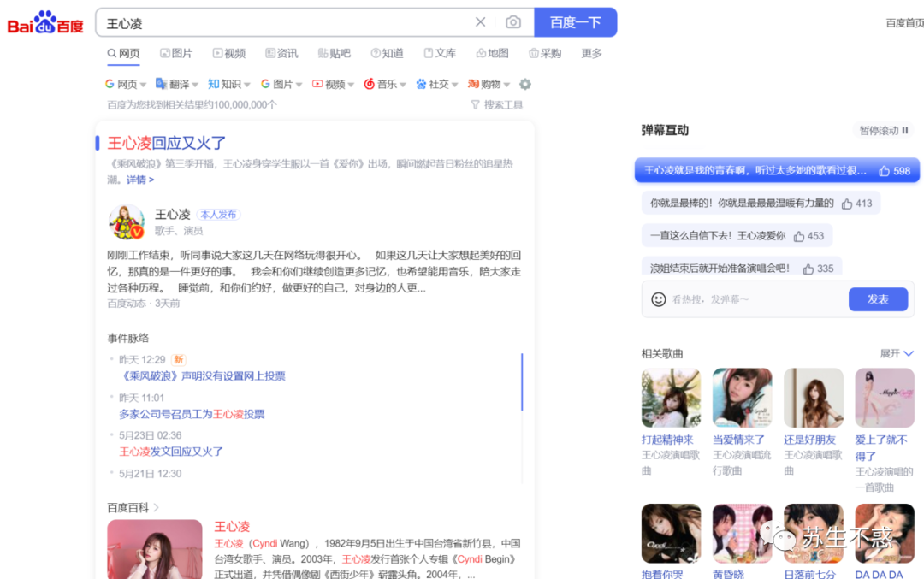Open 当爱情来了 song cover
924x579 pixels.
pyautogui.click(x=742, y=398)
